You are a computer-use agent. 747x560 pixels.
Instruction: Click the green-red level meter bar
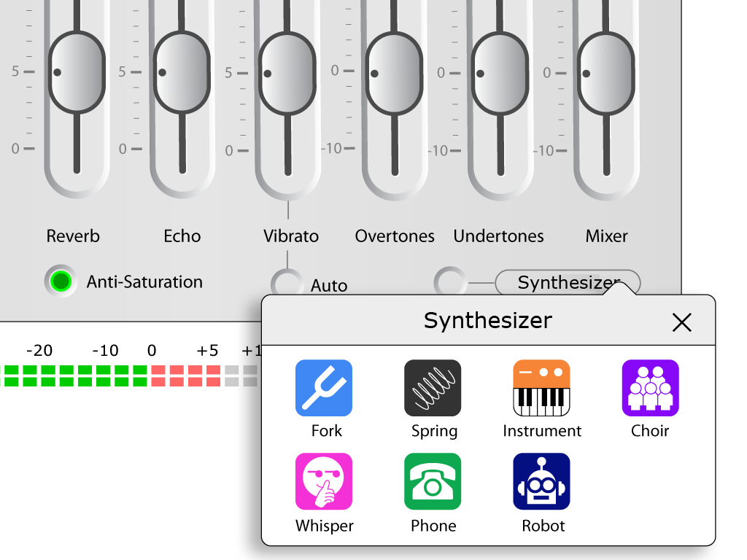pos(130,376)
